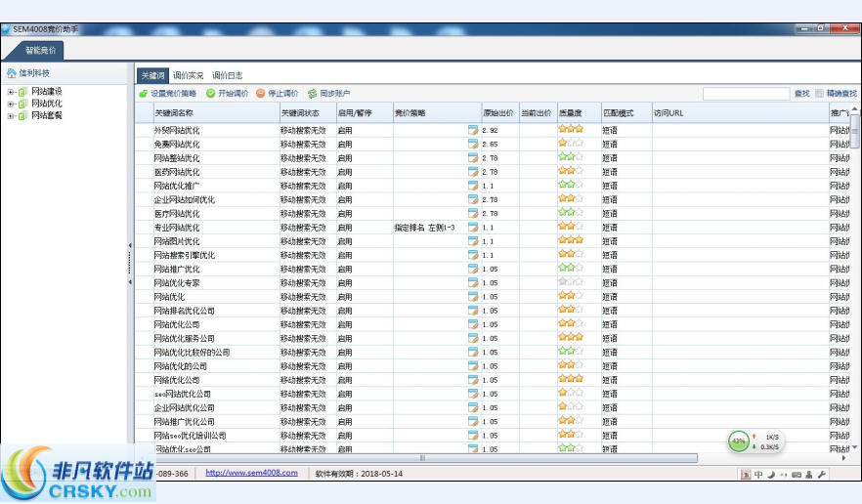This screenshot has width=862, height=504.
Task: Expand the 网站优化 tree node
Action: pos(11,104)
